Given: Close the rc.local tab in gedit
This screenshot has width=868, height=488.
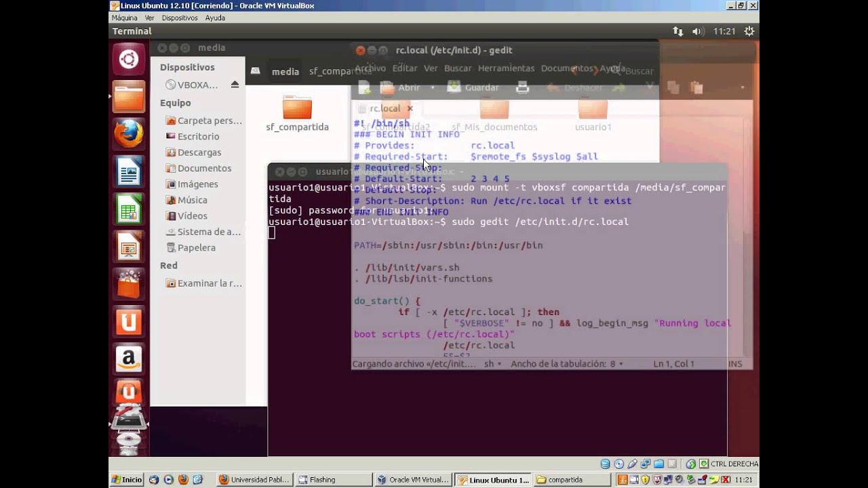Looking at the screenshot, I should (410, 108).
